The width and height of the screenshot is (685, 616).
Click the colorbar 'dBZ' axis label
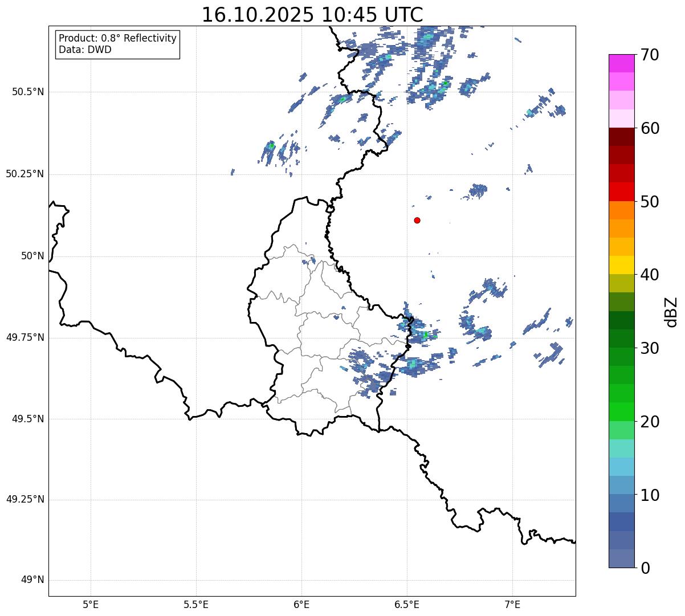coord(671,312)
